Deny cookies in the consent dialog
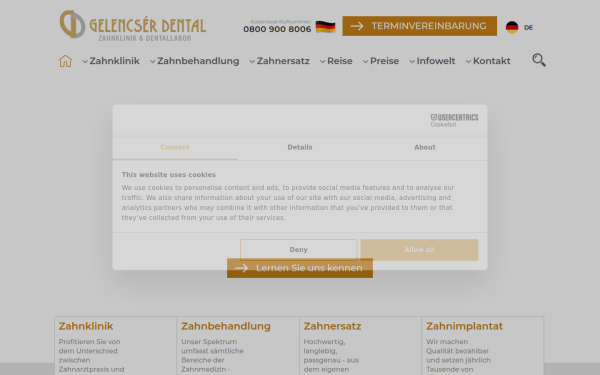600x375 pixels. tap(298, 249)
